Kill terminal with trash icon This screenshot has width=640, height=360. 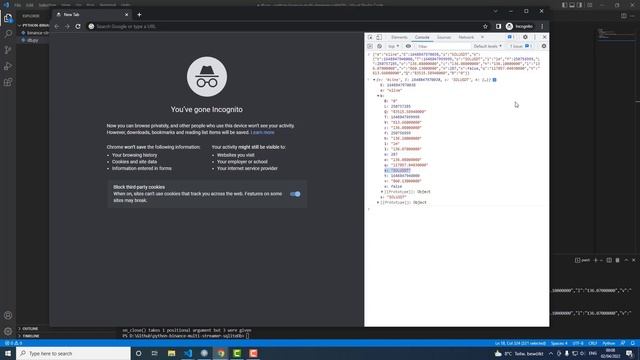618,260
